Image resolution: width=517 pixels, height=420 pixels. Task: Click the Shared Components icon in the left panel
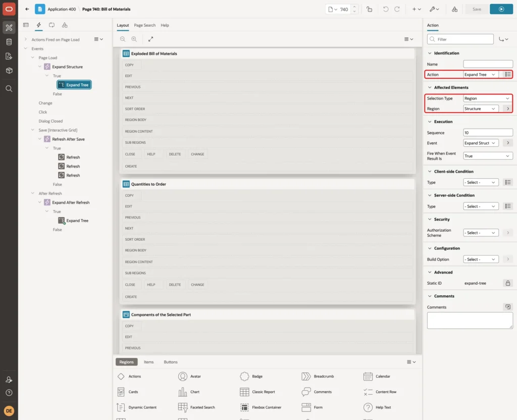pyautogui.click(x=65, y=25)
